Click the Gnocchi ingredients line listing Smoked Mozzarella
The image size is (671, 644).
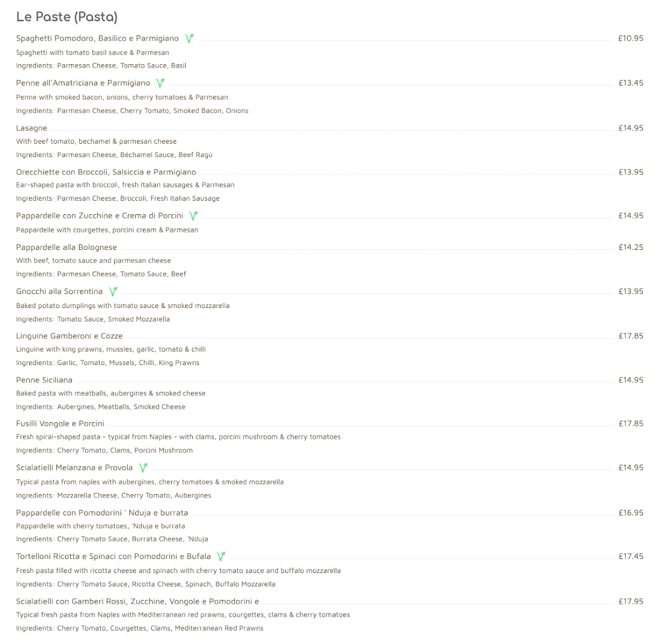[x=93, y=319]
